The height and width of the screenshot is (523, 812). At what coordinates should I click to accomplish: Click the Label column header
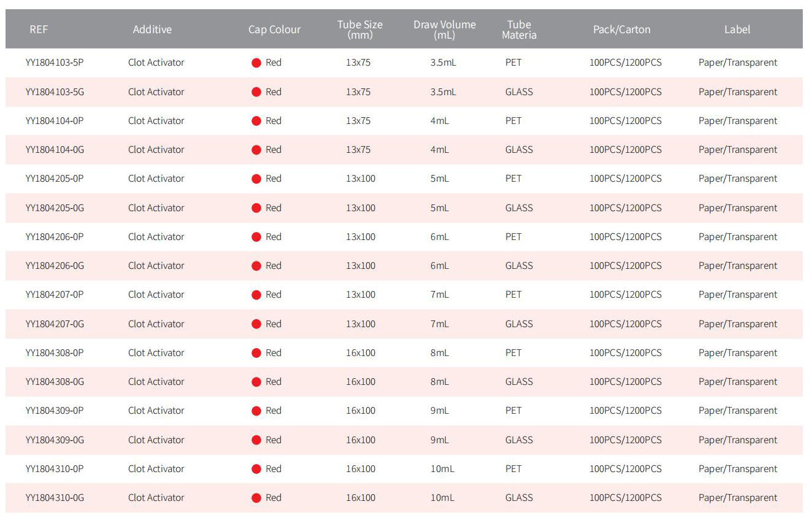pyautogui.click(x=737, y=29)
